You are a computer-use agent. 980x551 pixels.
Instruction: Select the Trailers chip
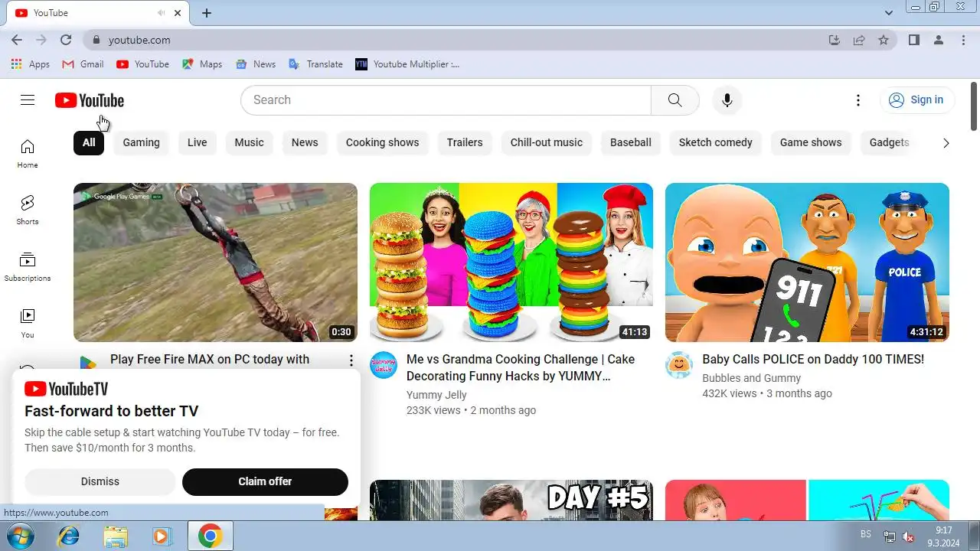(x=465, y=142)
